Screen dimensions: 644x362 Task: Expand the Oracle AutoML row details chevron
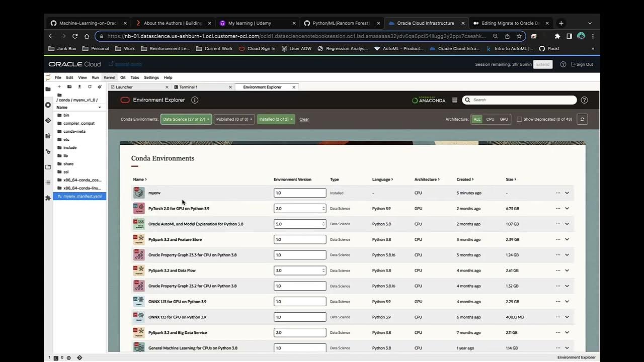[567, 224]
